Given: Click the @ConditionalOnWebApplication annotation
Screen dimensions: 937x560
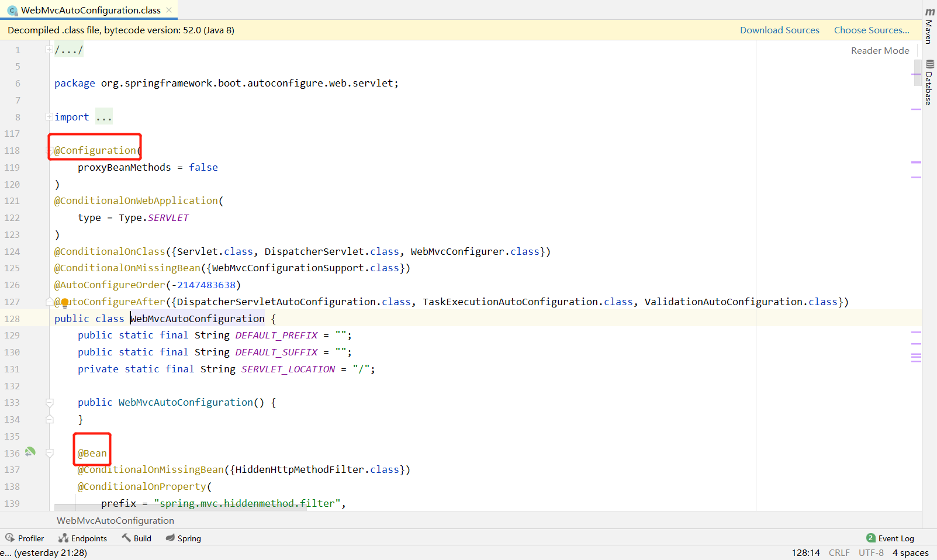Looking at the screenshot, I should [x=136, y=201].
